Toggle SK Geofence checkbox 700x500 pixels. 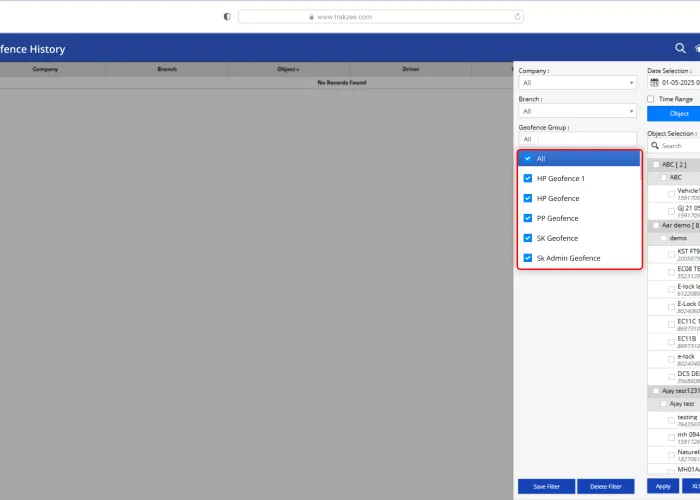point(528,238)
